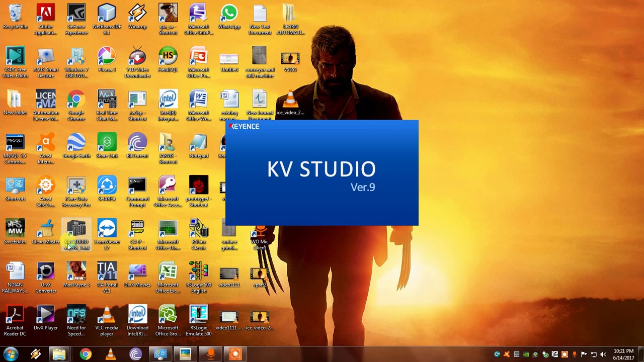Open Microsoft Office Excel shortcut
Screen dimensions: 644x362
click(168, 278)
